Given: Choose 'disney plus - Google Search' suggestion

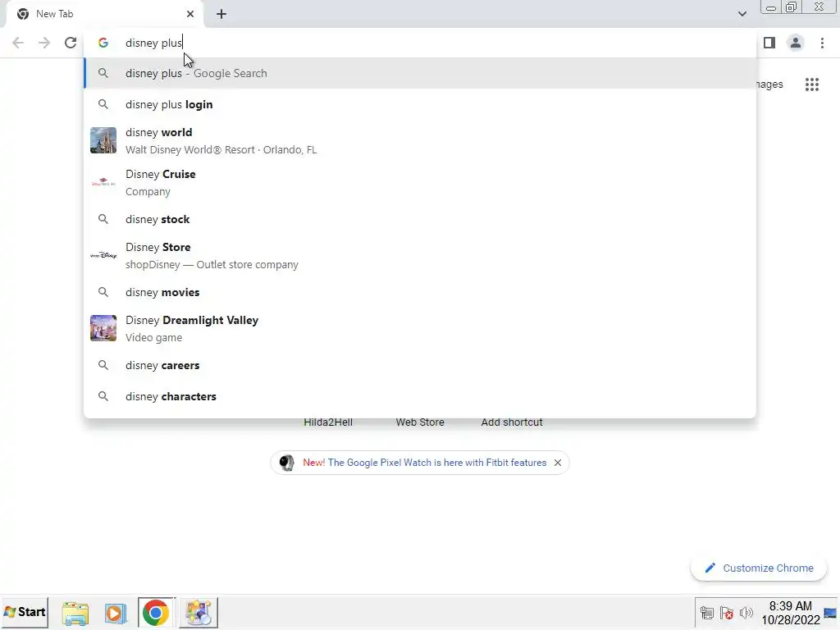Looking at the screenshot, I should click(x=420, y=73).
